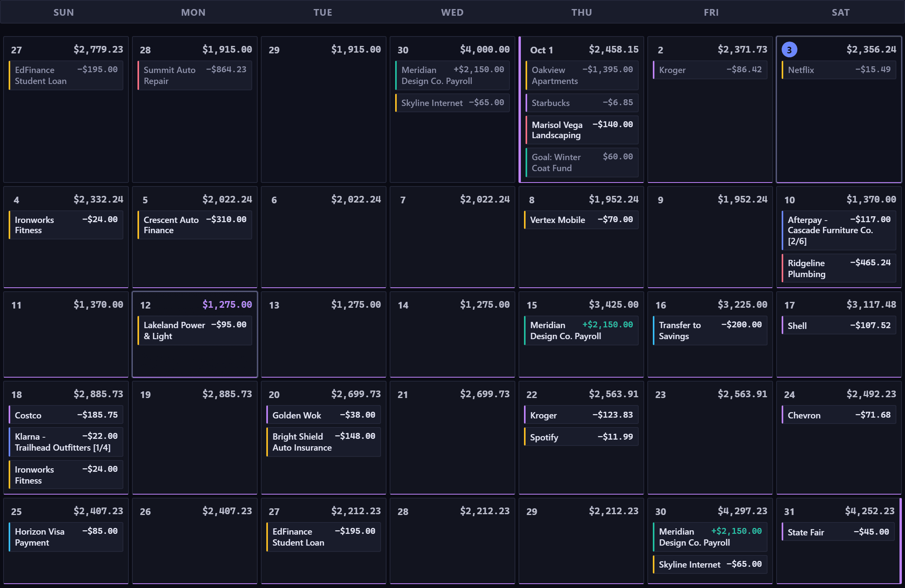The width and height of the screenshot is (905, 588).
Task: Open the State Fair -$45.00 entry
Action: (838, 532)
